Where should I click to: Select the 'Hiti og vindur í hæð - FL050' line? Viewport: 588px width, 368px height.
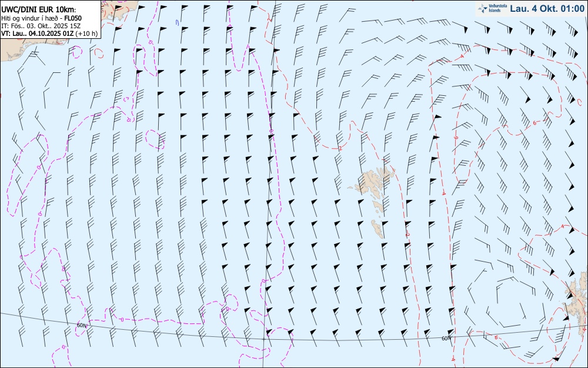(41, 18)
